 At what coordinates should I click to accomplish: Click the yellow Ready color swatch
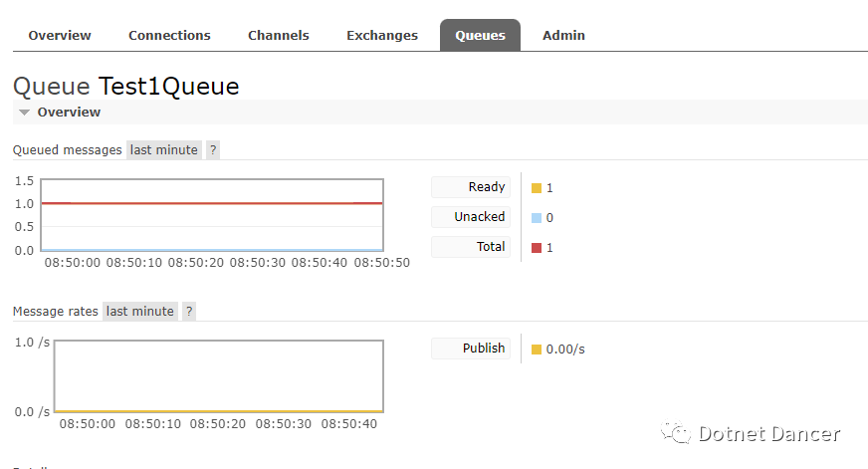[x=537, y=188]
